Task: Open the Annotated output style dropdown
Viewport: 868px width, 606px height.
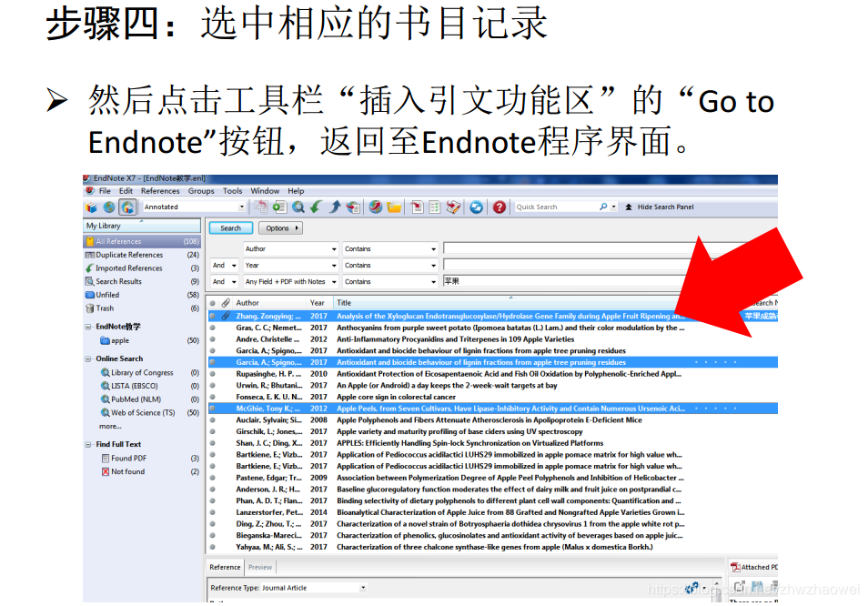Action: (x=241, y=207)
